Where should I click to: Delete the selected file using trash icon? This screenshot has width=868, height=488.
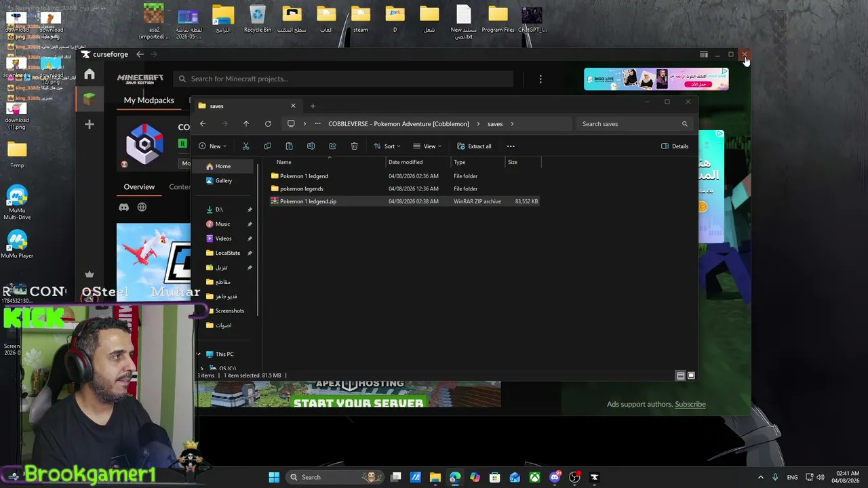[x=354, y=146]
